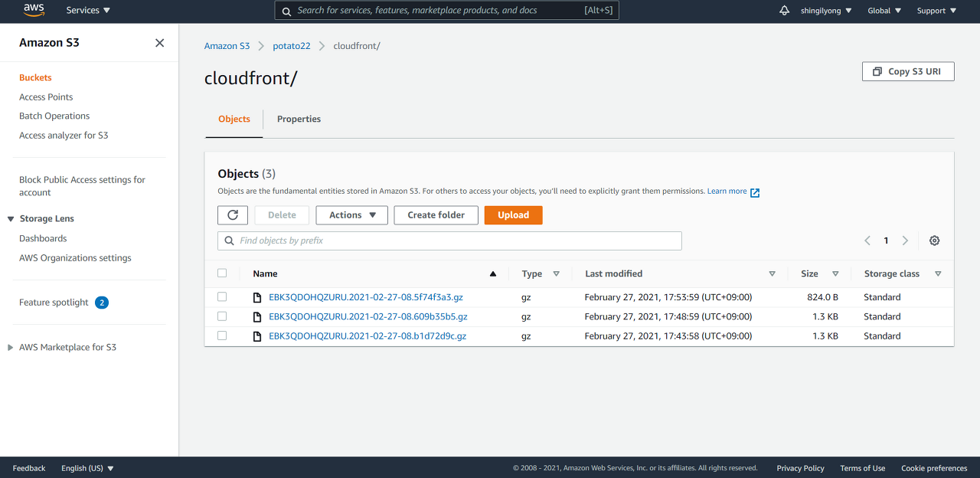Click file icon of the 5f74f3a3.gz object
980x478 pixels.
click(x=259, y=297)
